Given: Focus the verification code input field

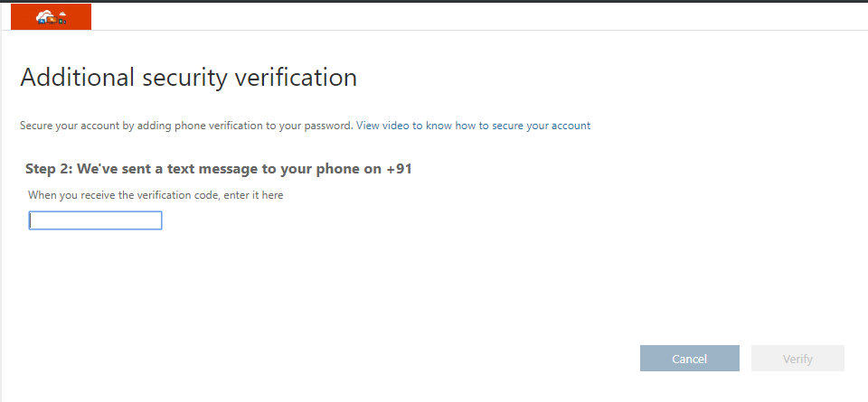Looking at the screenshot, I should click(95, 220).
